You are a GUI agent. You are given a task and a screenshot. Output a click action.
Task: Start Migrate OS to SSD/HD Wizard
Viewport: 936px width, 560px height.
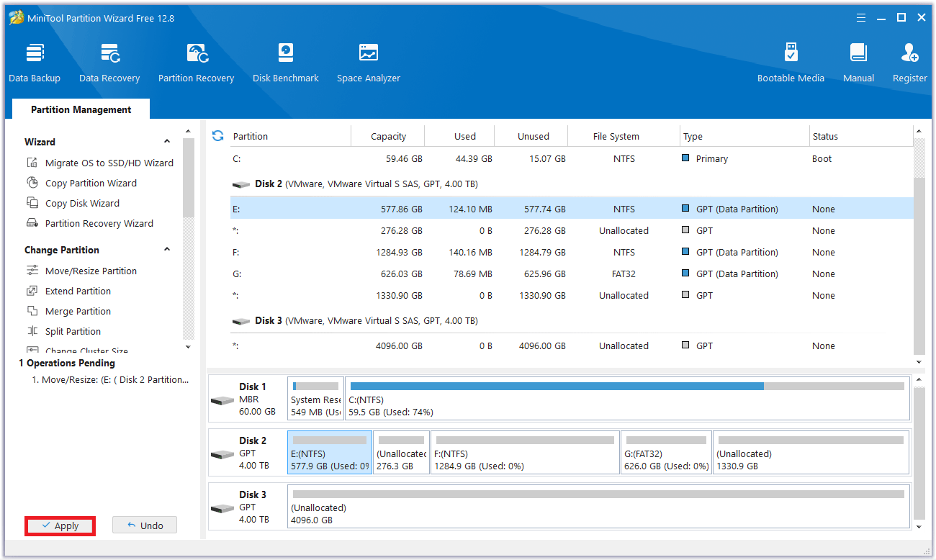[x=100, y=163]
